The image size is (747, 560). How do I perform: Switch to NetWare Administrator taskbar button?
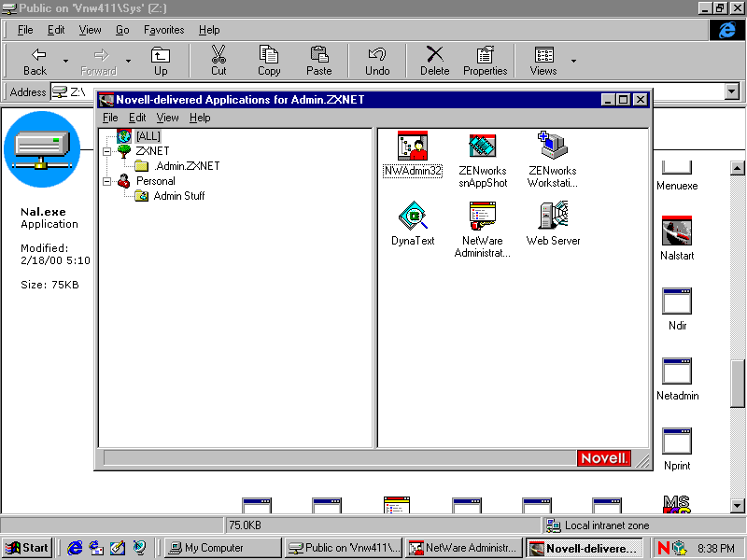464,548
